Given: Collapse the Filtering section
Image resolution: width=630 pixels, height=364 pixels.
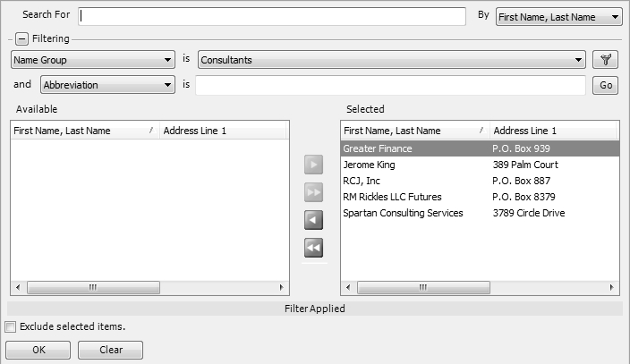Looking at the screenshot, I should click(21, 39).
